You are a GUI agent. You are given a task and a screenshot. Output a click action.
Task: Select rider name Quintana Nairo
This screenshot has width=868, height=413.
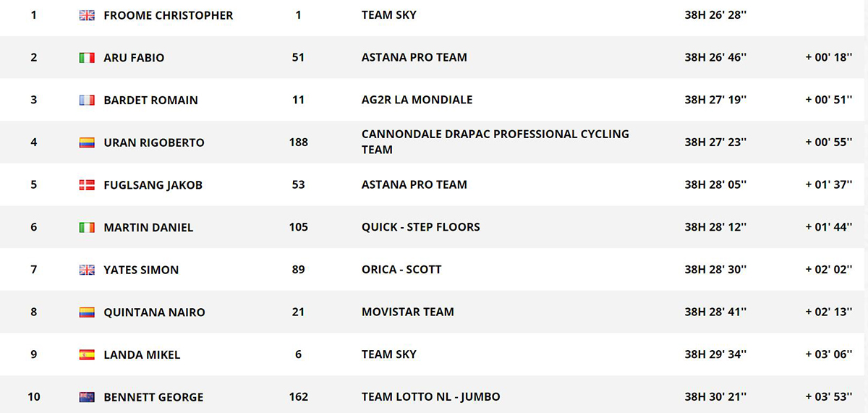tap(155, 312)
